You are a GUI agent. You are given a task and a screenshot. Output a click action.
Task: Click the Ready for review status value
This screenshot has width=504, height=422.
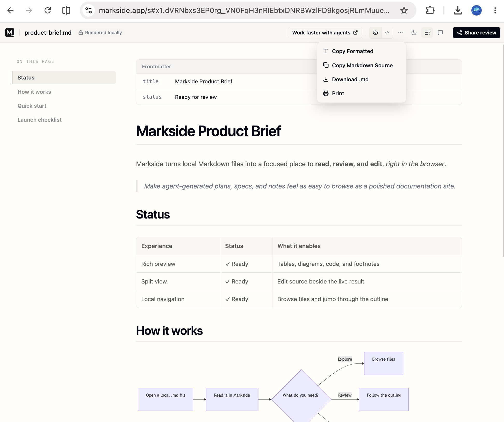point(196,97)
